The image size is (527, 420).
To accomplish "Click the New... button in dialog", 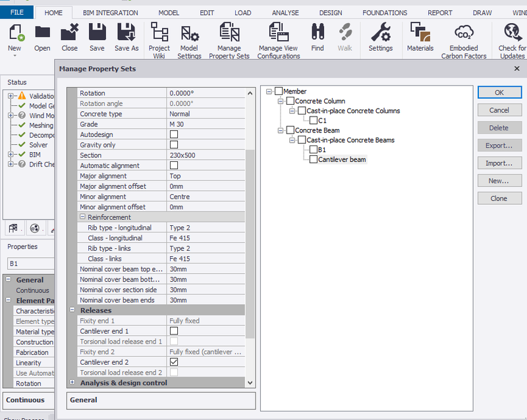I will pos(500,181).
